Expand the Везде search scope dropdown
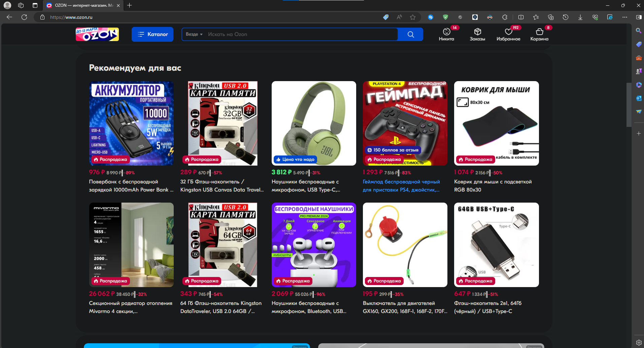 pyautogui.click(x=194, y=34)
